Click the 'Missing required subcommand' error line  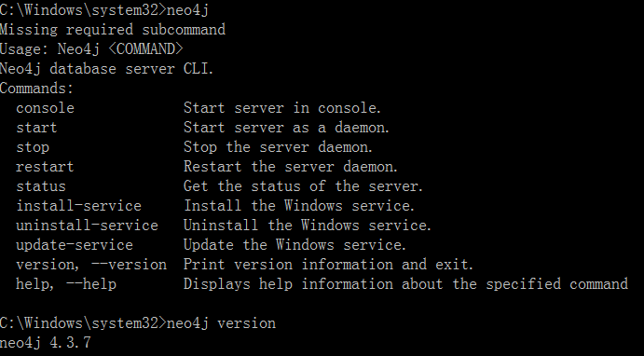tap(113, 30)
